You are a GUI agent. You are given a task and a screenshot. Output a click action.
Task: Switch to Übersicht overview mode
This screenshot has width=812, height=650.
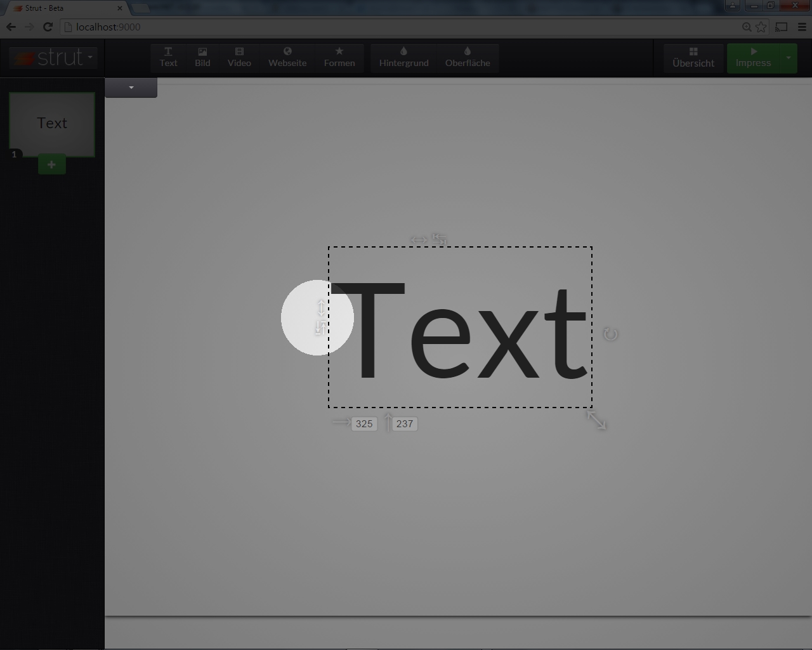(693, 57)
